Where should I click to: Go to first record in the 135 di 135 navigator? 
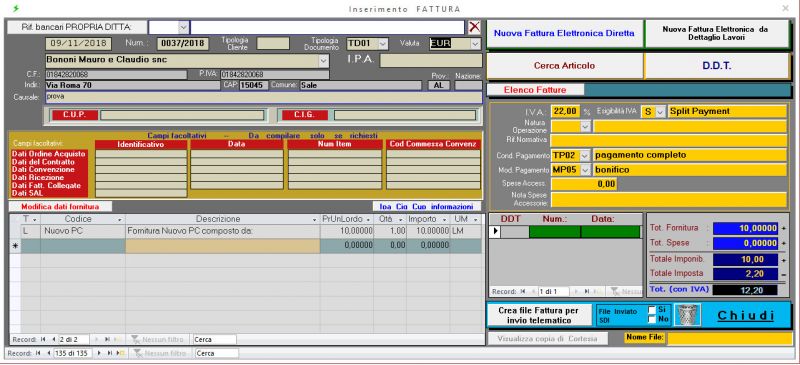(38, 353)
